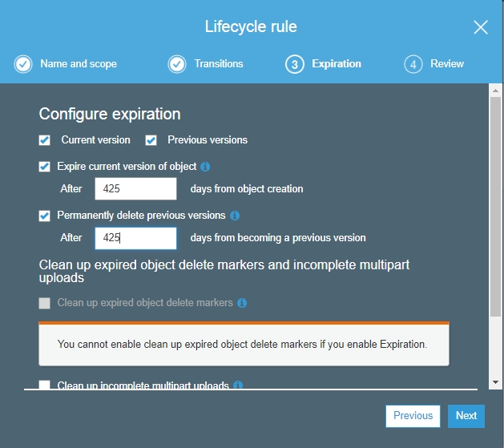Click the step 3 Expiration circle icon
This screenshot has width=504, height=448.
(x=294, y=64)
